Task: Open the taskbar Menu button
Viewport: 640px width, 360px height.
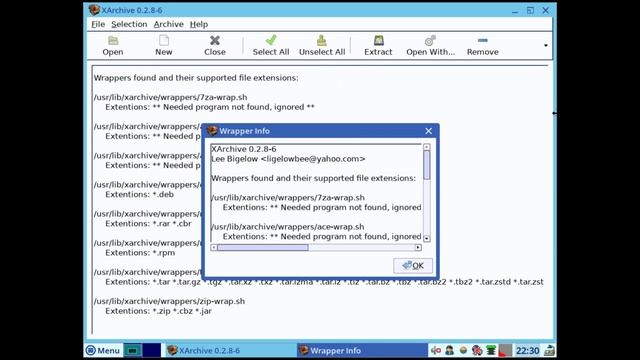Action: pos(103,350)
